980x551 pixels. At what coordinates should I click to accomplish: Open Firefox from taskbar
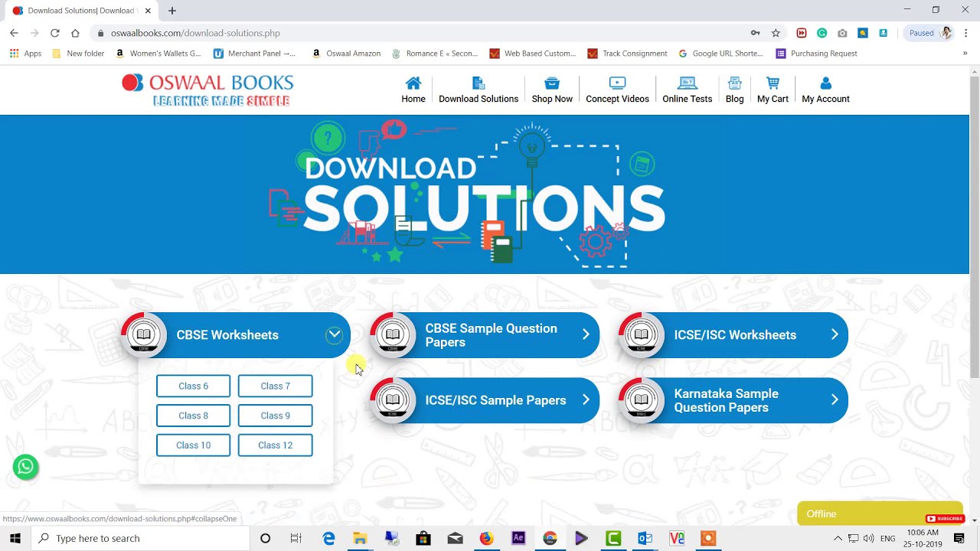(x=486, y=538)
